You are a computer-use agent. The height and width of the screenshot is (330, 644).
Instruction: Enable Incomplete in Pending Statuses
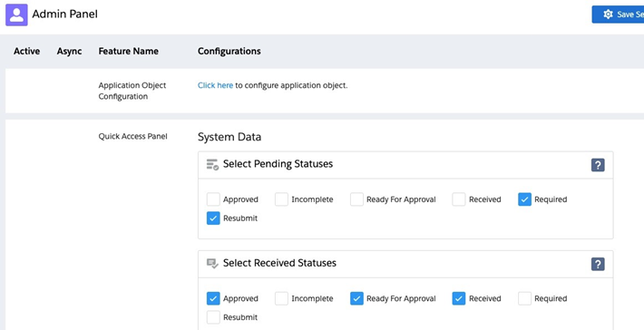coord(281,199)
